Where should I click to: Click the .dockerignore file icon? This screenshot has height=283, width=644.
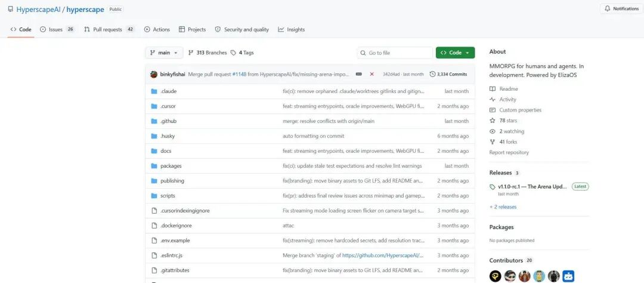point(154,226)
